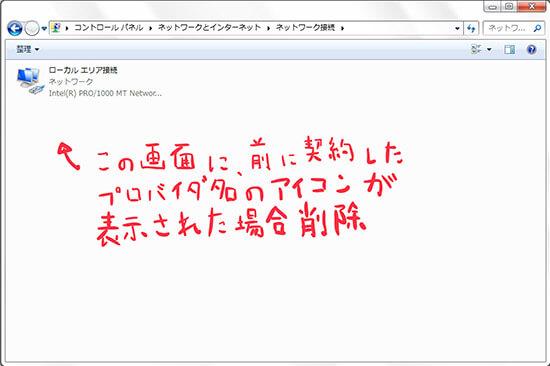Expand arrow before コントロール パネル breadcrumb
The image size is (550, 366).
67,28
